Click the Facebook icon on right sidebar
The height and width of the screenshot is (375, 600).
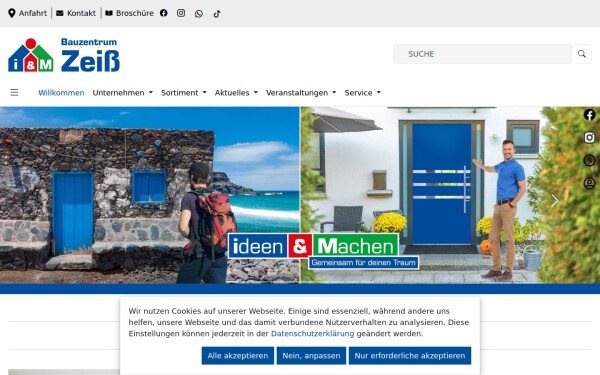[x=589, y=115]
